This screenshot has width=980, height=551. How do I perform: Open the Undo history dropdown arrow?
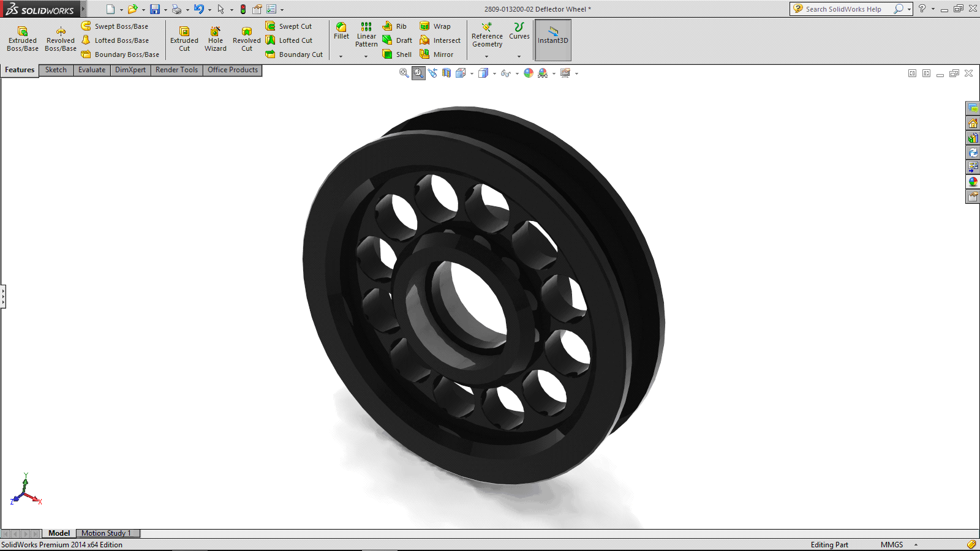(x=209, y=10)
